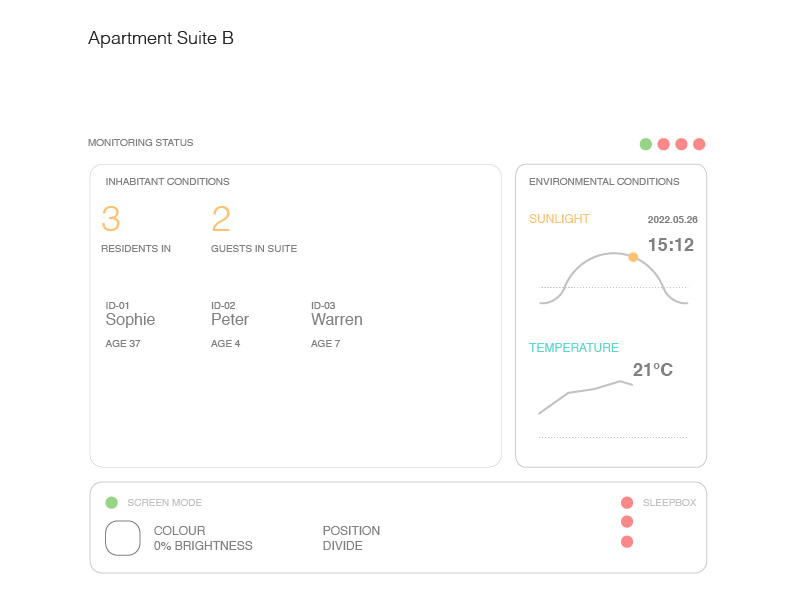Toggle the top red Sleepbox indicator
Viewport: 800px width, 600px height.
(x=627, y=503)
